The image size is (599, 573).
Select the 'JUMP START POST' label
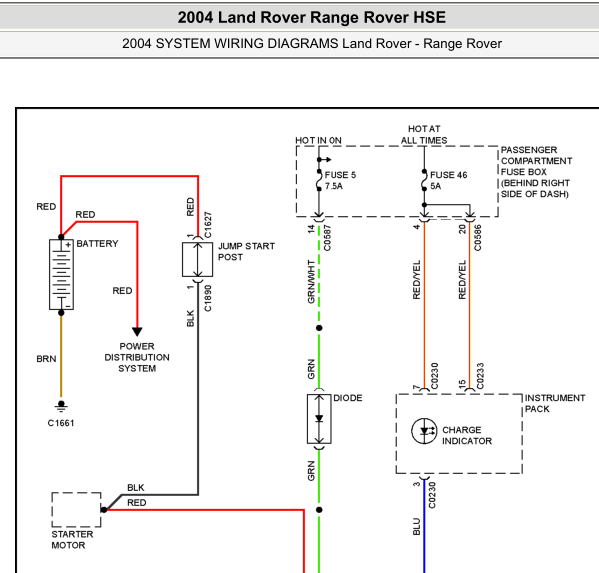(246, 251)
